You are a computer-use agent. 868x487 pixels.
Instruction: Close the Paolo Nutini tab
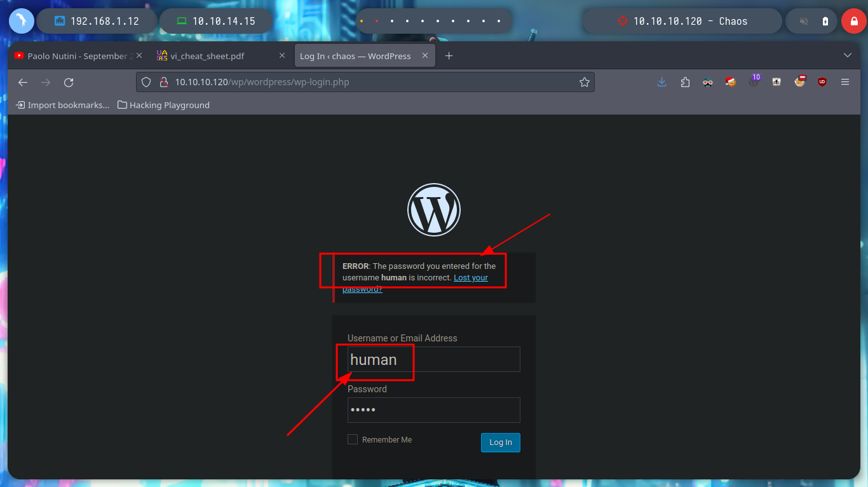(139, 56)
